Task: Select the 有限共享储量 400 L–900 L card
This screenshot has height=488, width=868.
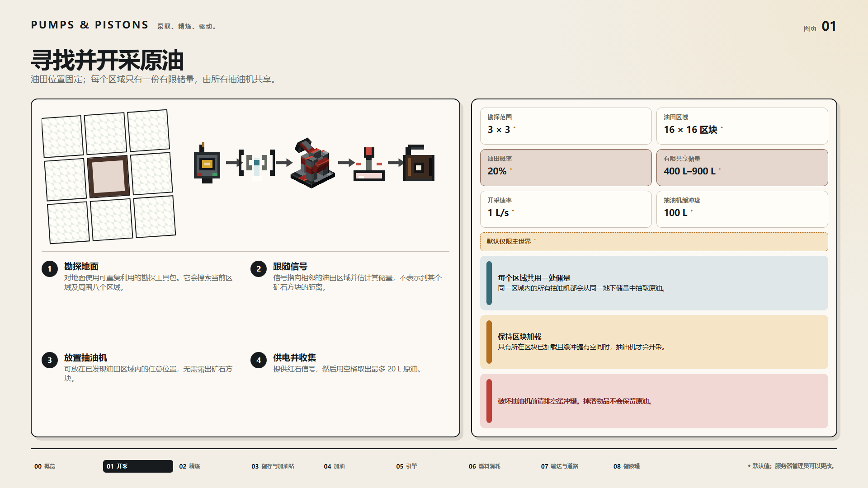Action: 742,168
